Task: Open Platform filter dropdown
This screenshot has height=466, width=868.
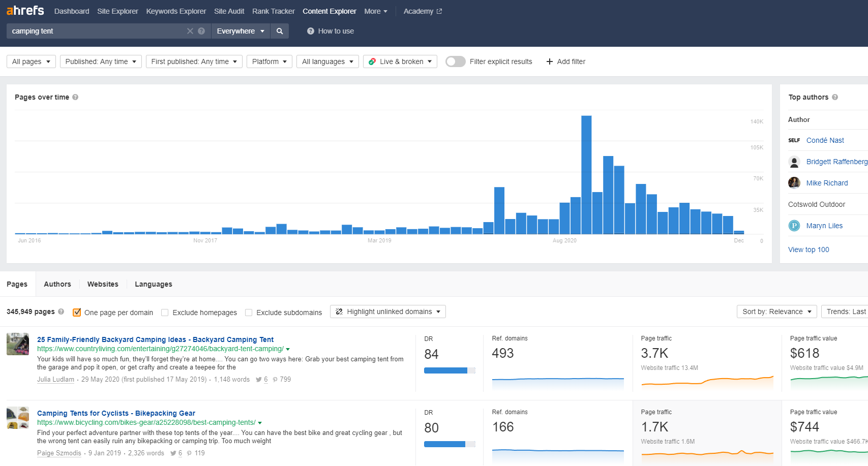Action: click(270, 61)
